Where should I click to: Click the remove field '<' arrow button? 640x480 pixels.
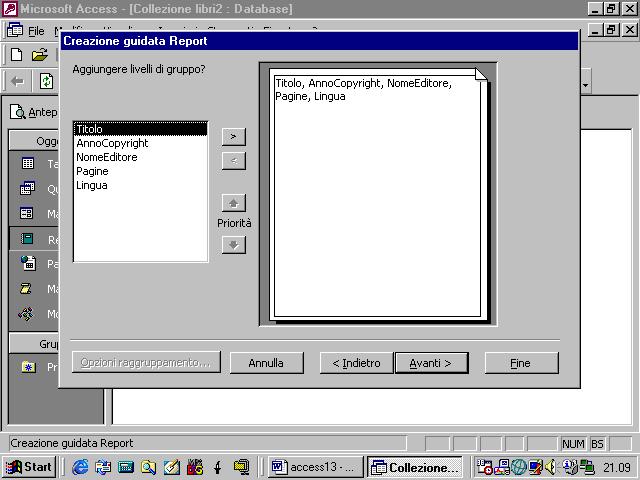tap(233, 161)
